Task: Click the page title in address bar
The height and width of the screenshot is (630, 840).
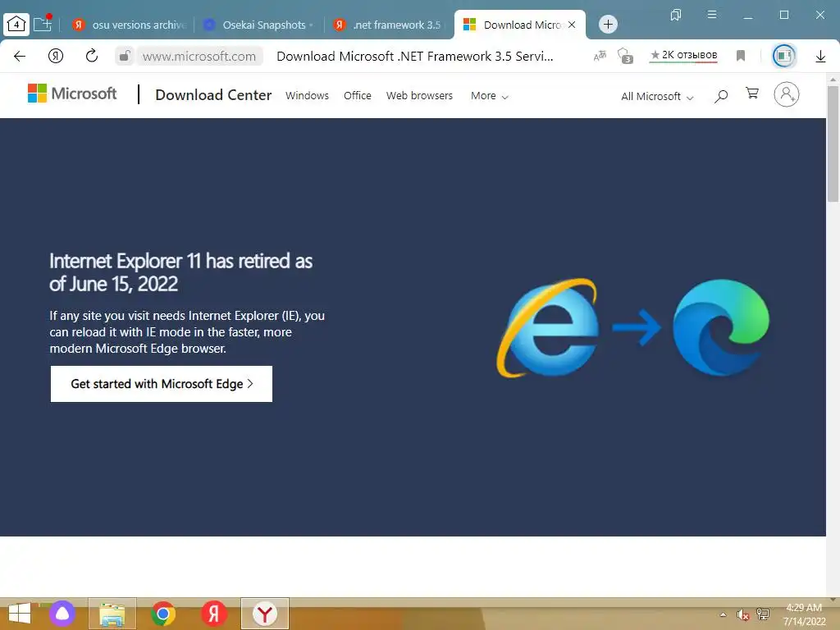Action: point(414,57)
